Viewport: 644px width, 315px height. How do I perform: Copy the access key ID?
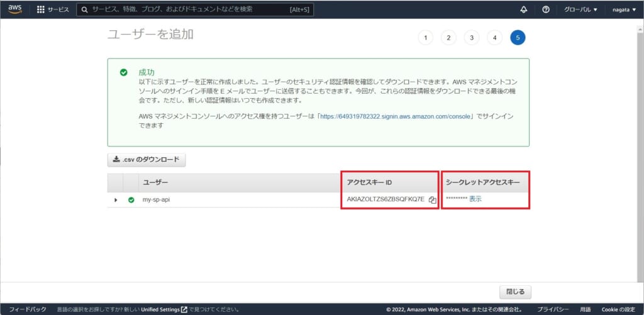pyautogui.click(x=432, y=200)
